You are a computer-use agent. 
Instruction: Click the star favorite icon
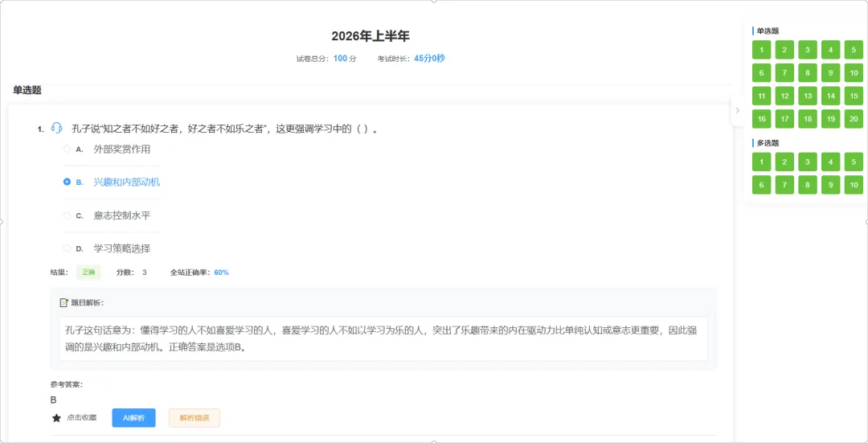click(x=56, y=418)
